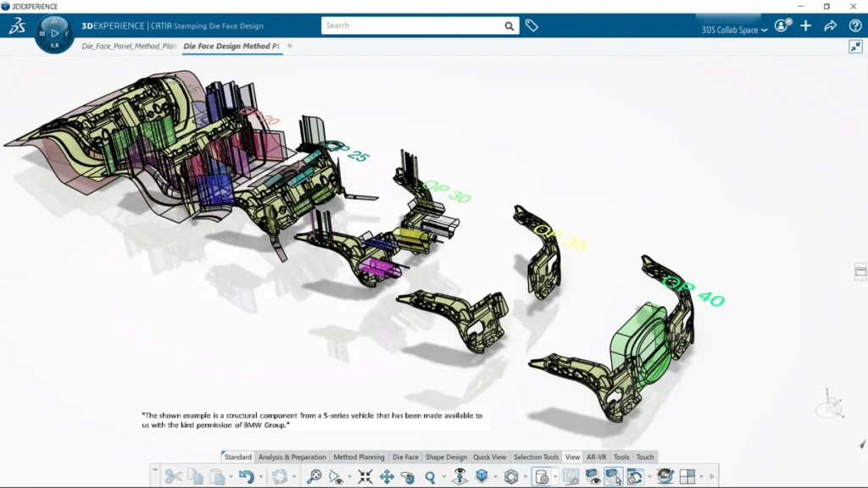
Task: Open the Tools tab in action bar
Action: click(621, 457)
